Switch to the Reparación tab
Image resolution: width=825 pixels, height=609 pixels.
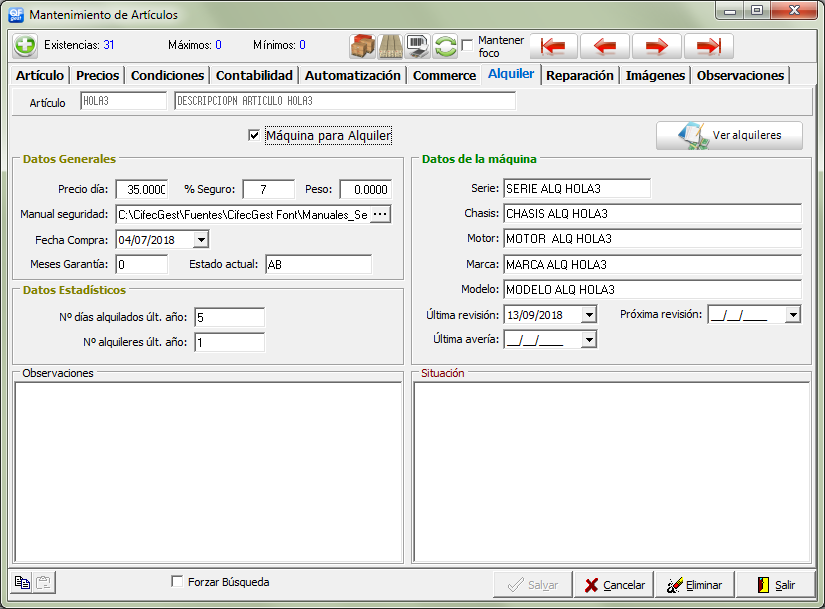tap(580, 75)
